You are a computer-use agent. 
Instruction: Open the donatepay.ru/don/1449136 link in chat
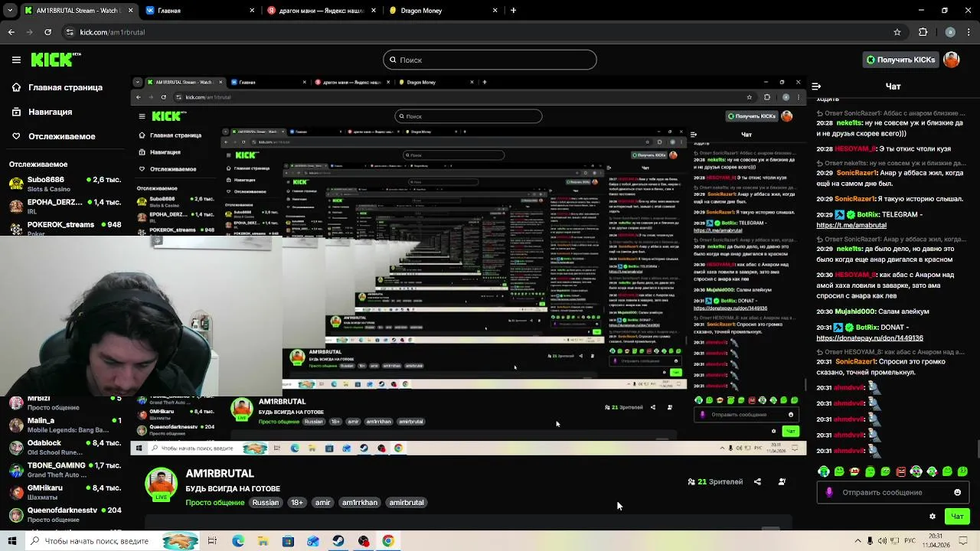click(870, 338)
